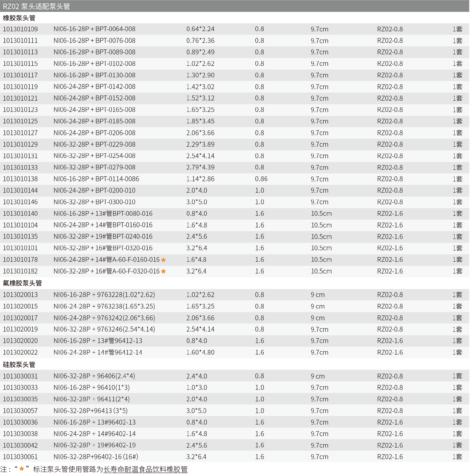The image size is (470, 476).
Task: Click product code 1013020013
Action: tap(21, 295)
